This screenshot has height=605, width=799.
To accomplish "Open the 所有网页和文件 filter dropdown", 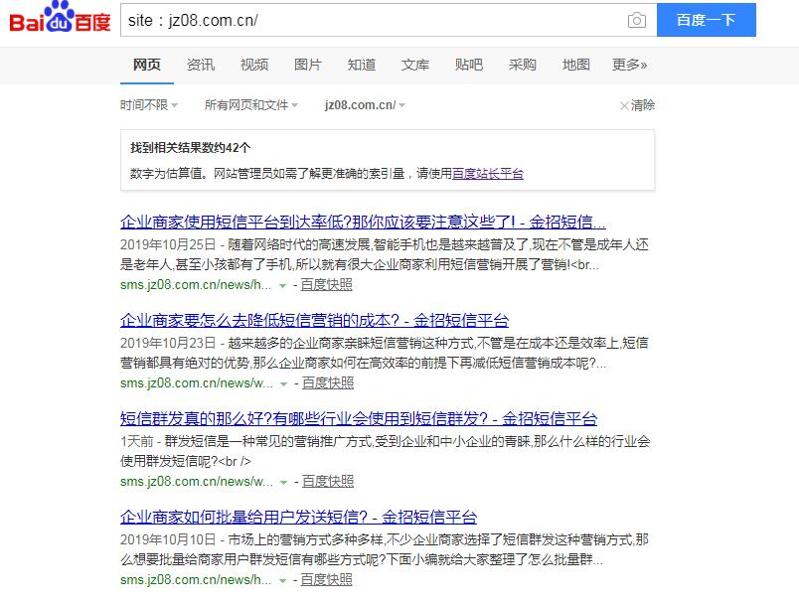I will tap(251, 105).
